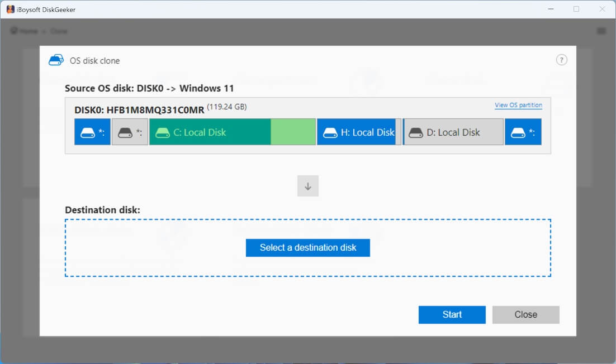Start the OS disk clone
The height and width of the screenshot is (364, 616).
coord(452,314)
